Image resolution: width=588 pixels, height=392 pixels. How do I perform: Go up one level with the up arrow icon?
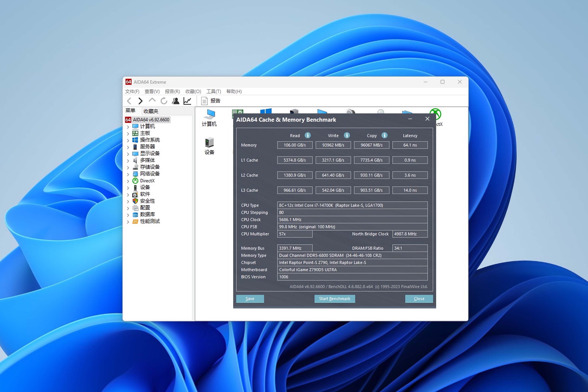pyautogui.click(x=152, y=100)
